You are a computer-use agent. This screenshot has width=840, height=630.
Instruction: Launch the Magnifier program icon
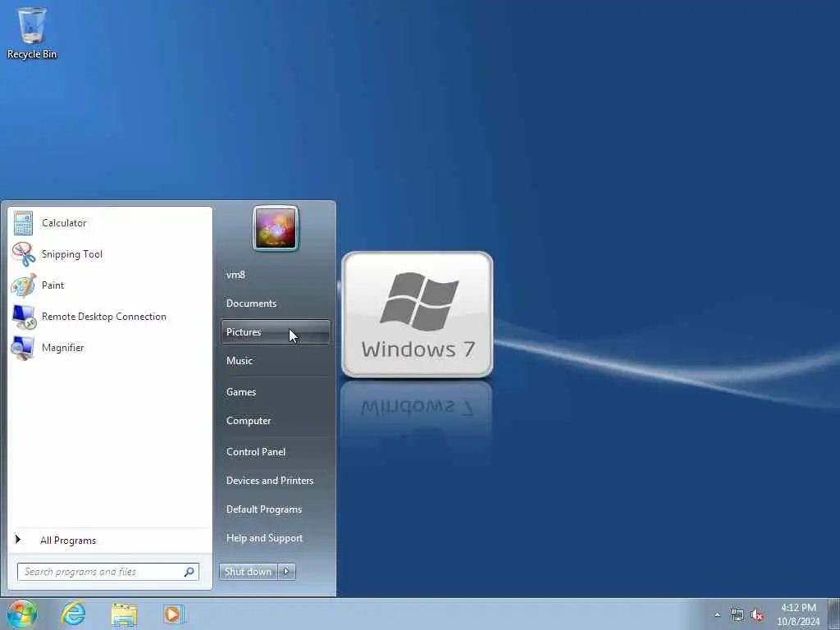pos(24,348)
